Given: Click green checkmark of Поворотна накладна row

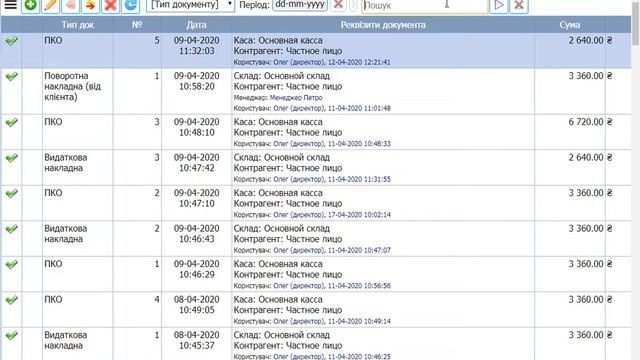Looking at the screenshot, I should coord(12,76).
